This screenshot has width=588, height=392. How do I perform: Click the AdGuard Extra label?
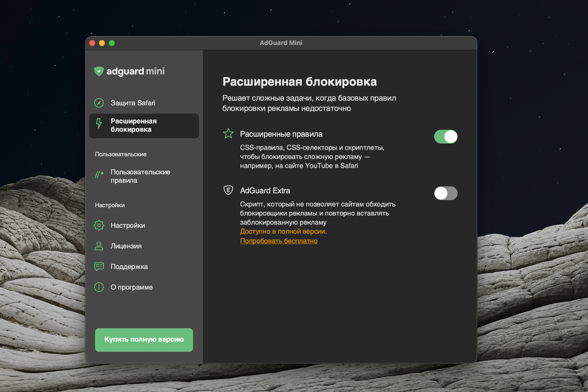coord(265,191)
